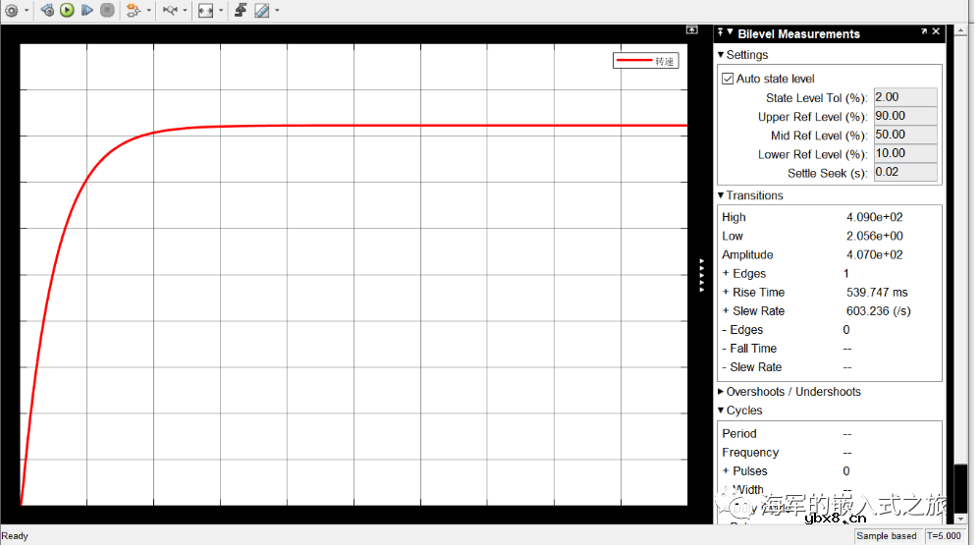Click the State Level Tol value field
Image resolution: width=980 pixels, height=548 pixels.
904,98
